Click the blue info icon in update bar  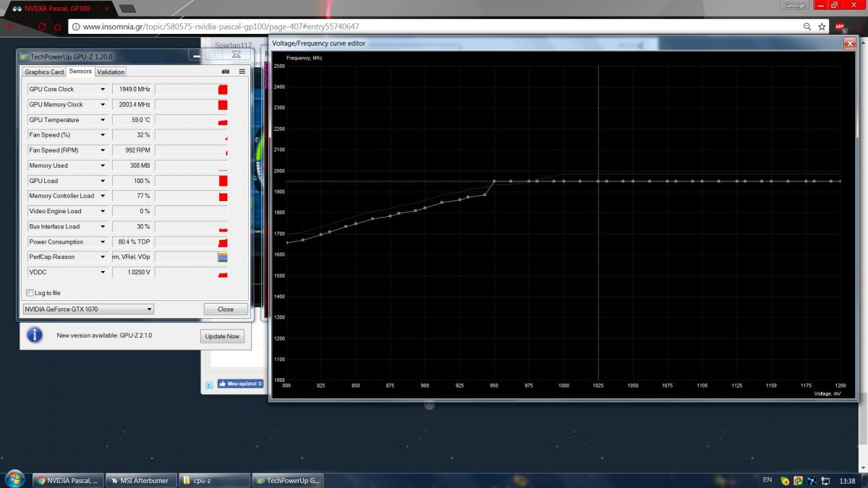(x=35, y=335)
